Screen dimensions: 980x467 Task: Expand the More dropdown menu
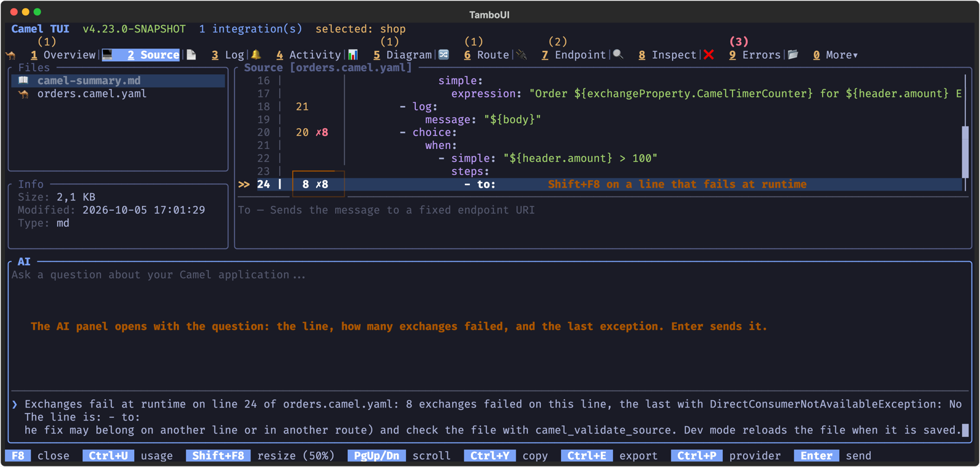(x=835, y=55)
